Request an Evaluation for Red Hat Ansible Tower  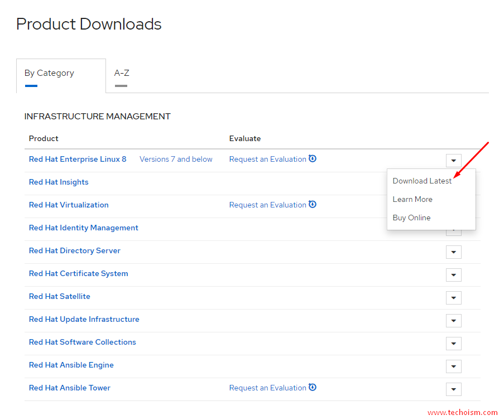pos(267,388)
